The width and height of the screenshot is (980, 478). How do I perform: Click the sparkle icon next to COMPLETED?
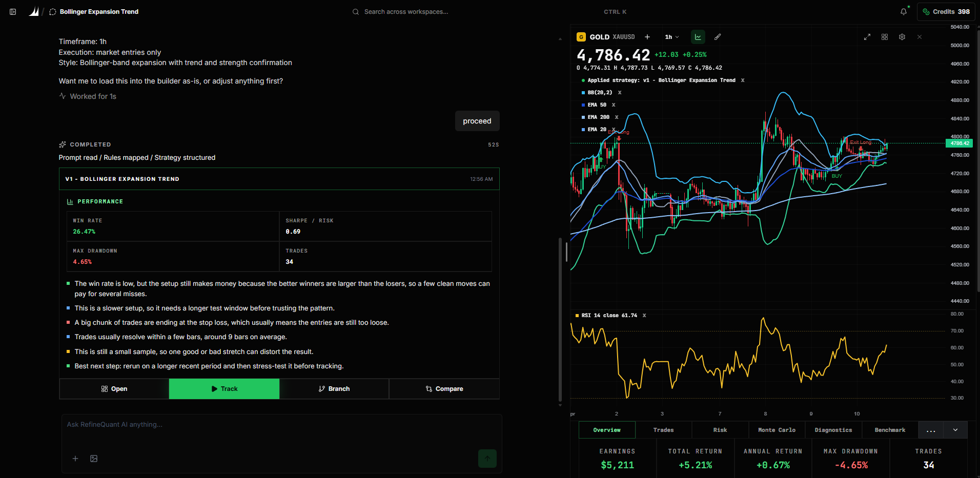coord(63,144)
